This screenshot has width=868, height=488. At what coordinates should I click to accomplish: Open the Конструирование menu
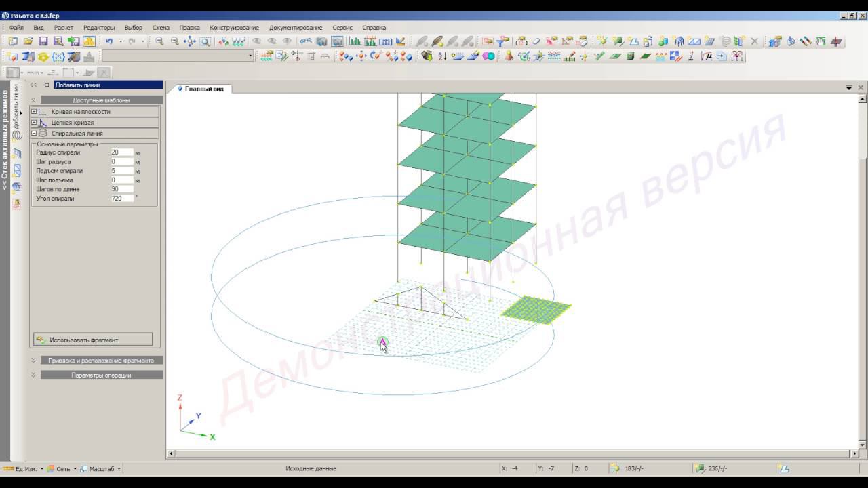coord(234,28)
